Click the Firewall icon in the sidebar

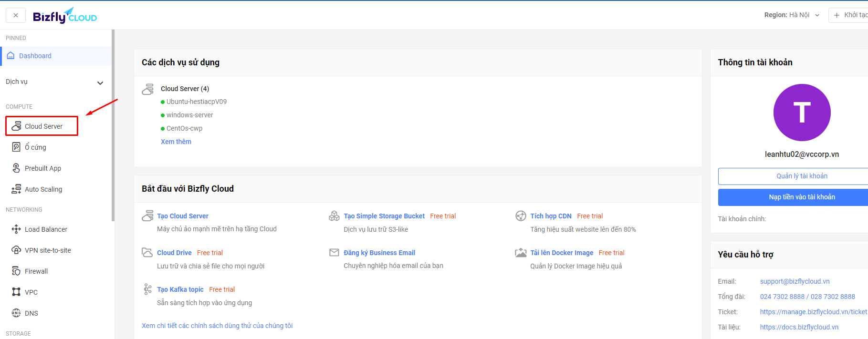(16, 271)
